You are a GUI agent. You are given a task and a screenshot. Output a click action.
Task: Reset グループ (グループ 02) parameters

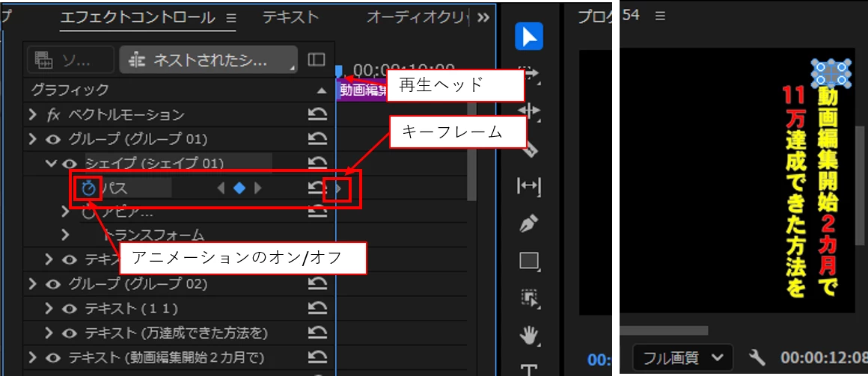317,284
